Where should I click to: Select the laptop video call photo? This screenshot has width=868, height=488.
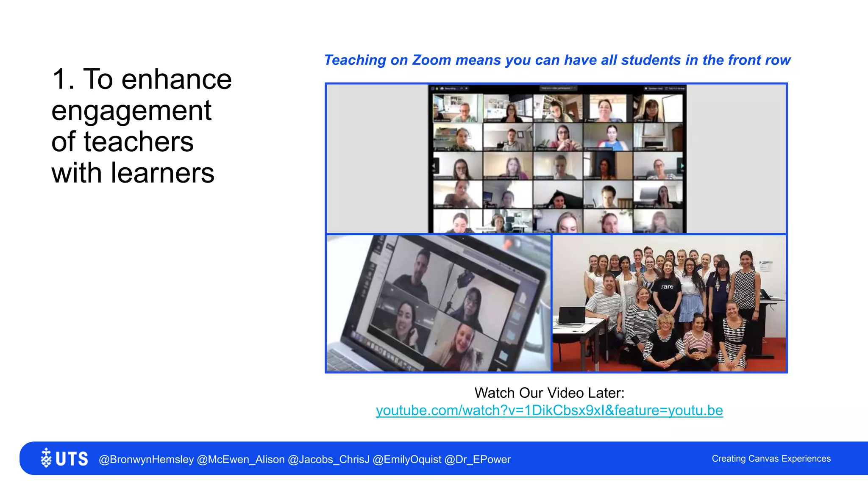coord(439,303)
